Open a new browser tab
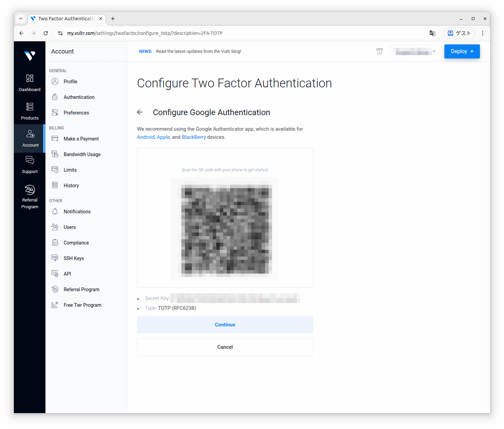504x429 pixels. point(113,19)
